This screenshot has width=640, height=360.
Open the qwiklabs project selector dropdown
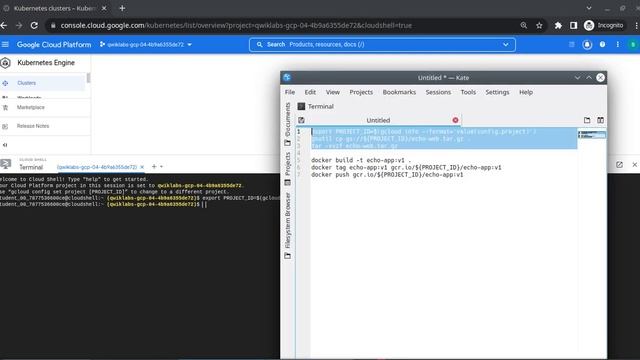pyautogui.click(x=146, y=44)
